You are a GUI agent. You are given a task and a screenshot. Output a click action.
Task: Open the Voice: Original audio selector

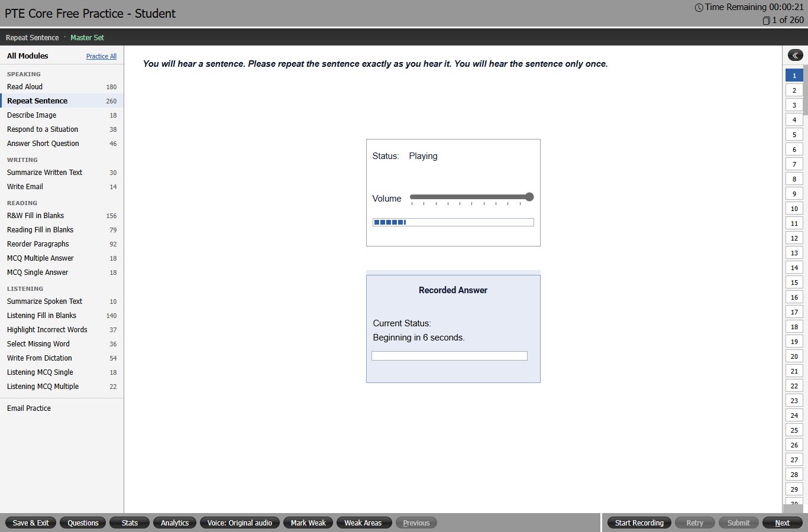click(240, 523)
